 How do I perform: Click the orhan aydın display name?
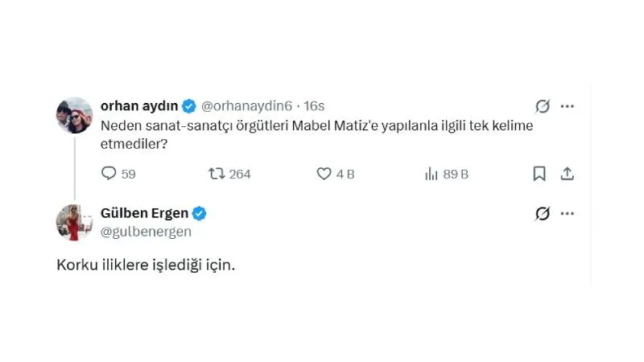point(138,105)
